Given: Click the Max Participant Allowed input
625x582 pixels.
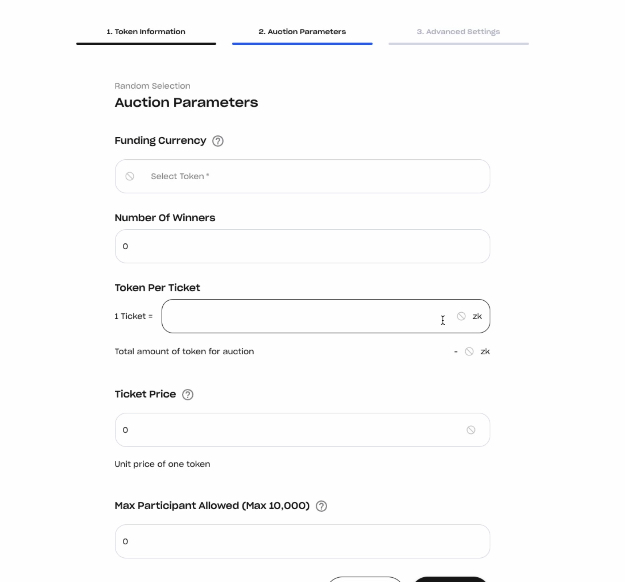Looking at the screenshot, I should (302, 541).
